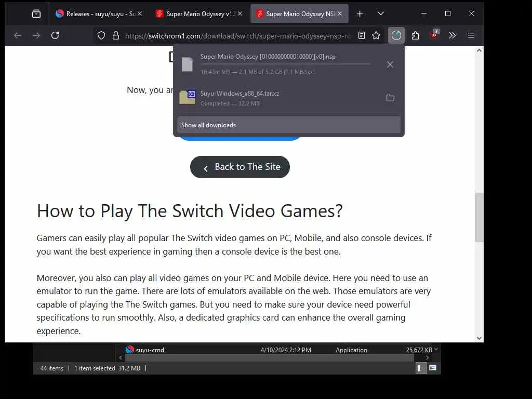View site security lock information
The height and width of the screenshot is (399, 532).
(x=116, y=36)
